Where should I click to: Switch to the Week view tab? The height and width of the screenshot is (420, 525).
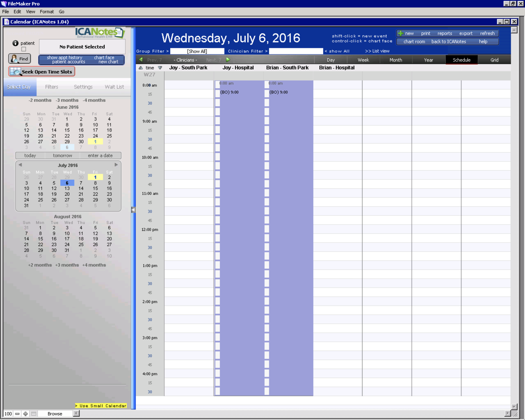pos(363,60)
